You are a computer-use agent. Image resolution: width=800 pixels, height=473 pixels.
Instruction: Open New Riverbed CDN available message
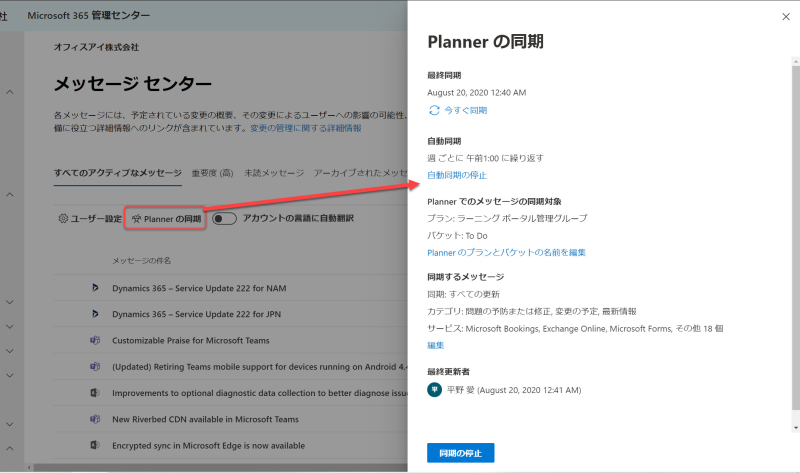pos(206,419)
